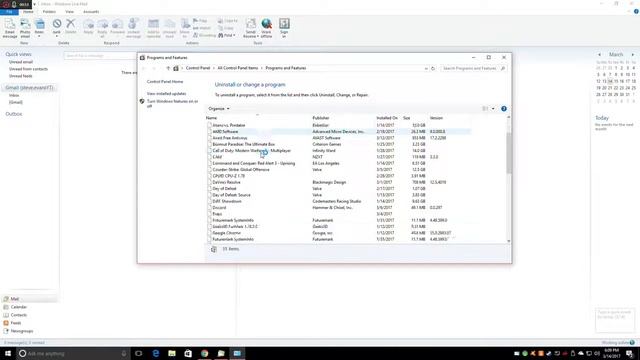Click All Control Panel Items breadcrumb
This screenshot has width=640, height=360.
point(238,68)
